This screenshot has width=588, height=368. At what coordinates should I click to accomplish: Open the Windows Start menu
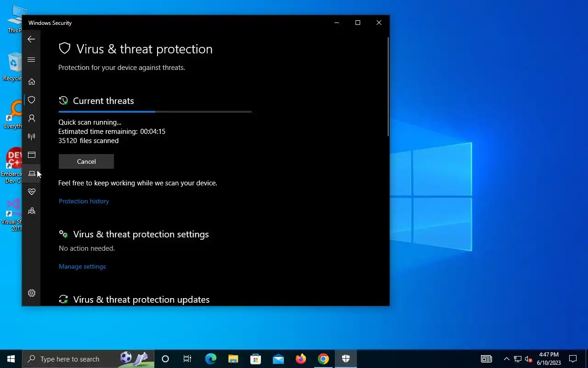(11, 359)
